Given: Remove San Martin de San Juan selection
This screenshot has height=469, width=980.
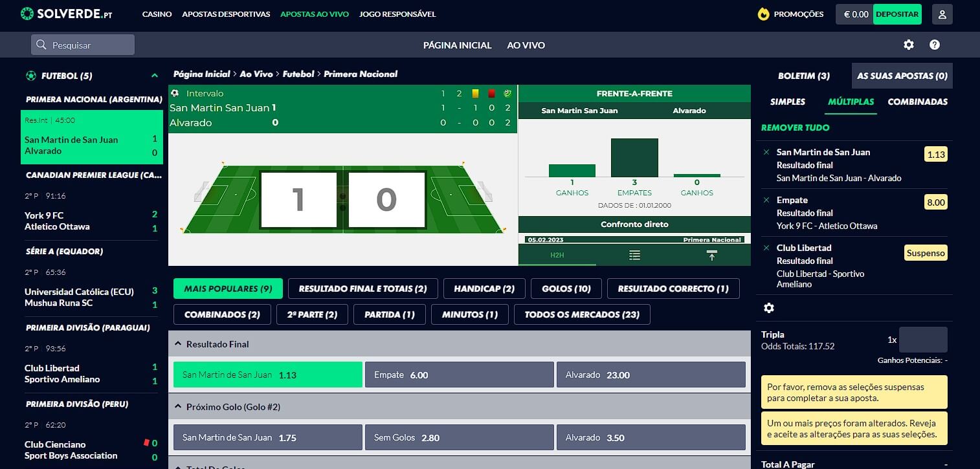Looking at the screenshot, I should pyautogui.click(x=766, y=152).
